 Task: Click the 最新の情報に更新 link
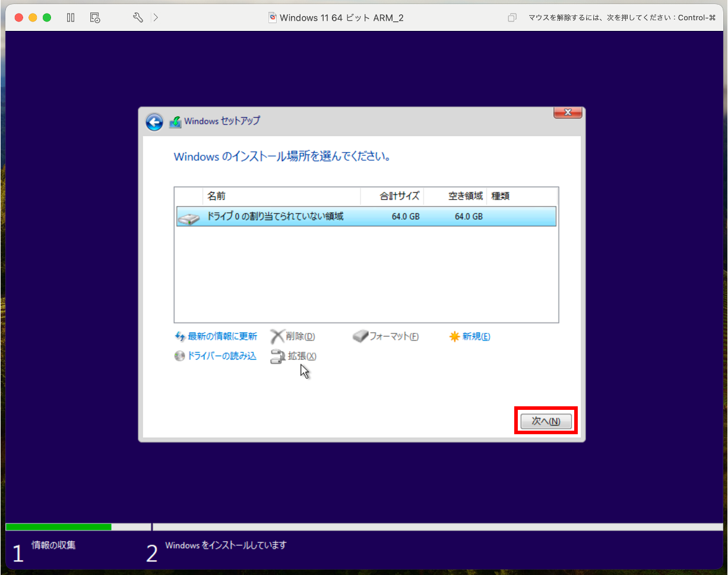[x=223, y=337]
